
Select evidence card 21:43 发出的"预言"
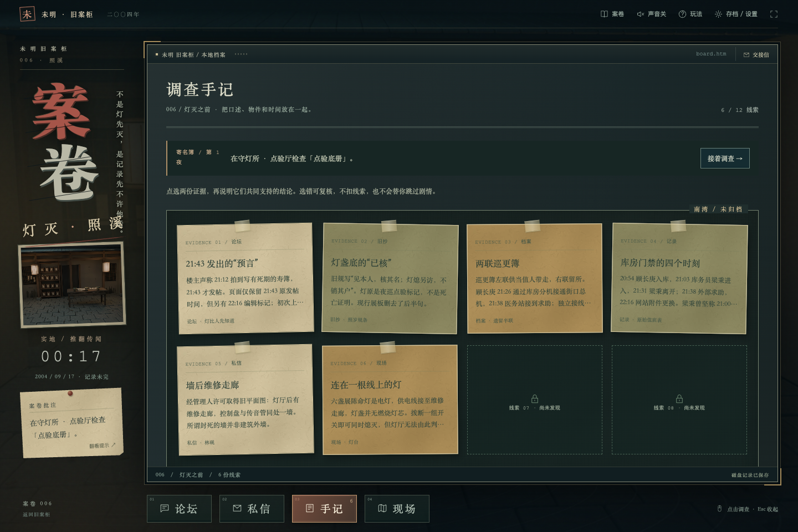click(x=245, y=279)
